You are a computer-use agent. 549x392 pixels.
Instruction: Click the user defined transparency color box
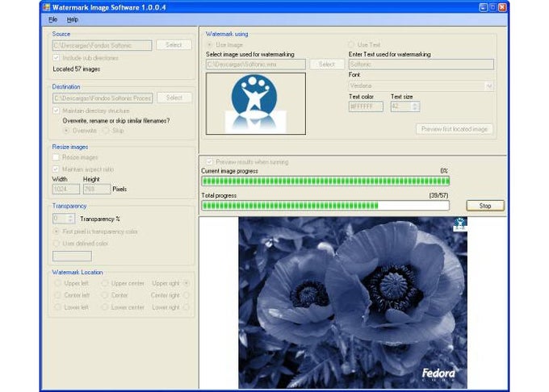pos(72,256)
